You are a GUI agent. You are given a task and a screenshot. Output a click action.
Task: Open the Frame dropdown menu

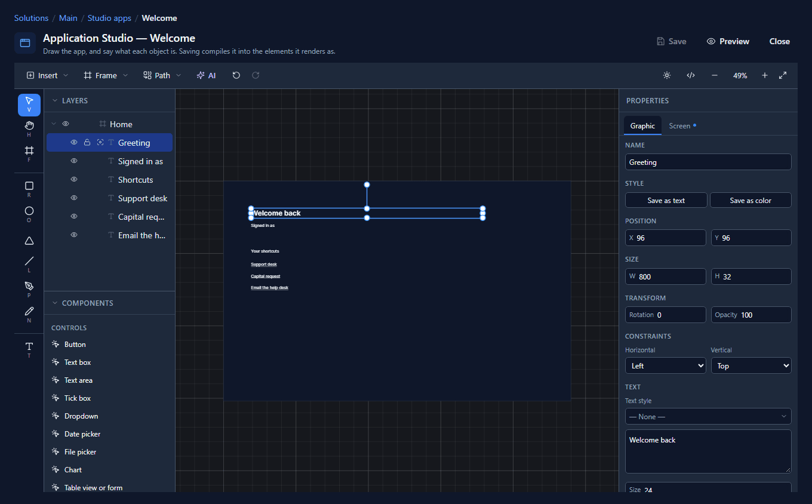click(x=106, y=75)
